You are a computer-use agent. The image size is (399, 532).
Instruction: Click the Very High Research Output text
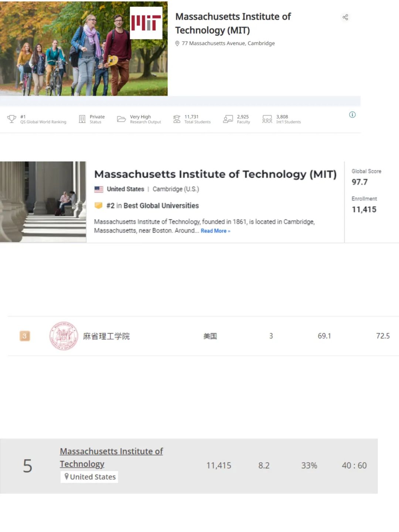[146, 119]
